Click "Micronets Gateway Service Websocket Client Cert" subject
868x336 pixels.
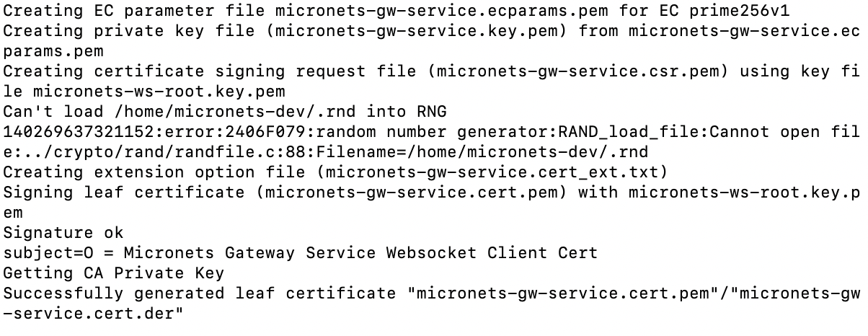pos(360,254)
